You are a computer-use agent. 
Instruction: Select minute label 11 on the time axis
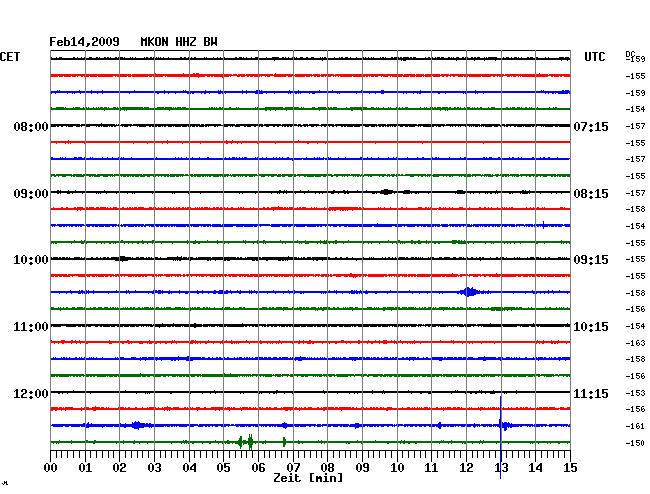(431, 468)
